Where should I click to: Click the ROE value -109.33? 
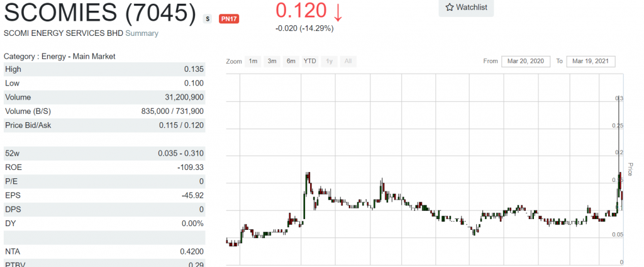191,168
